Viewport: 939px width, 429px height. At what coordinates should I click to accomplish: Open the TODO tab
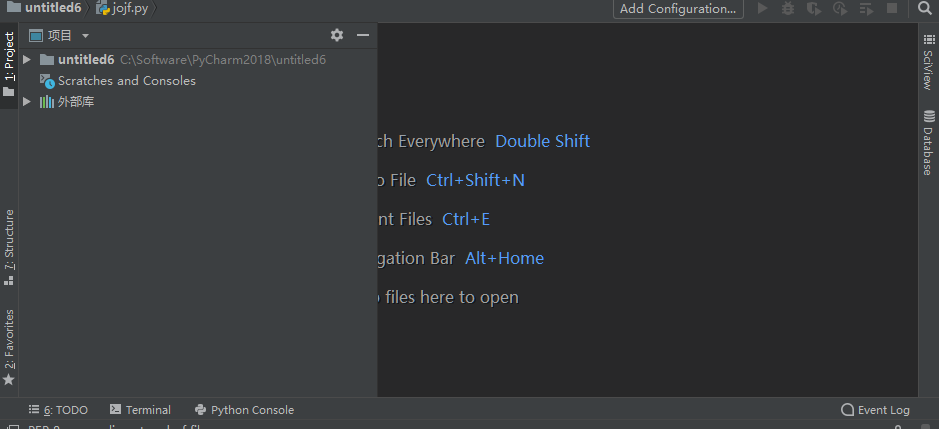[59, 410]
